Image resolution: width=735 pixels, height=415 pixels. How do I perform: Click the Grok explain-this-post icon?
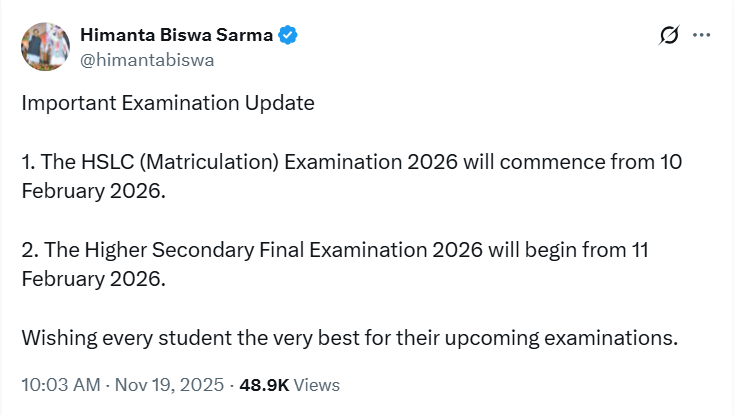point(669,36)
